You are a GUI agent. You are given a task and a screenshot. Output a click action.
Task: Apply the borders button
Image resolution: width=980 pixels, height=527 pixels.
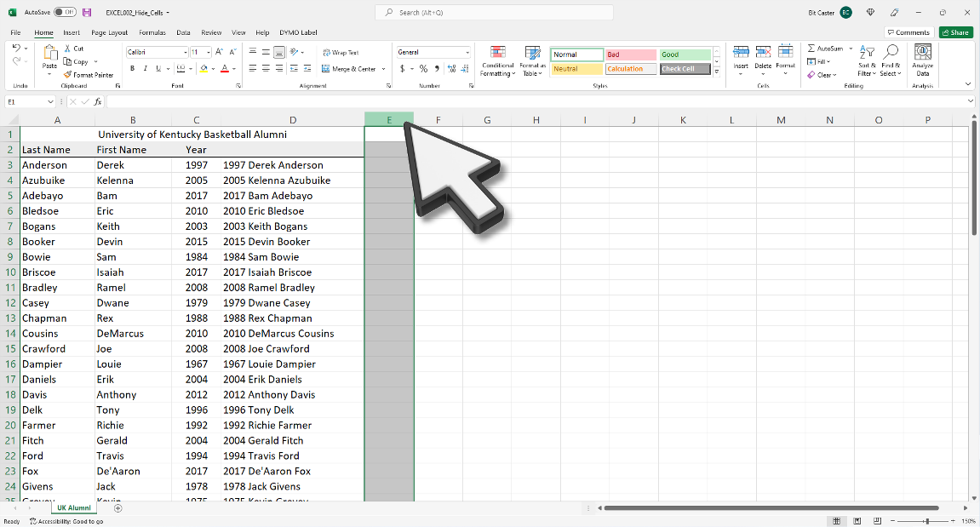point(181,69)
